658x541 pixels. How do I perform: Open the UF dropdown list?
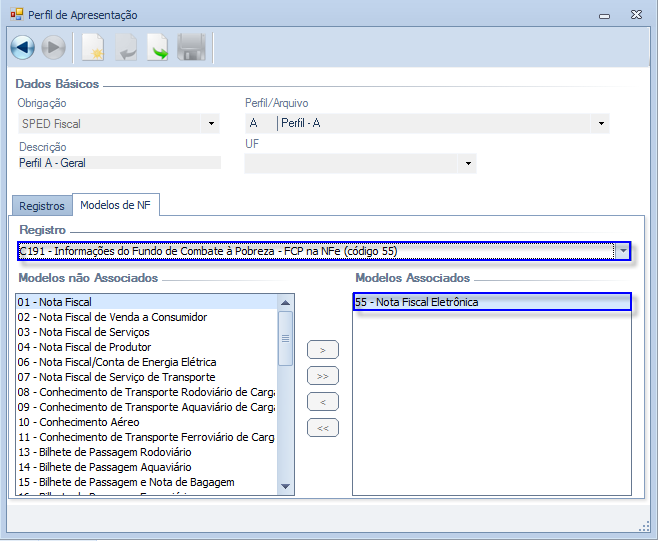pyautogui.click(x=467, y=163)
